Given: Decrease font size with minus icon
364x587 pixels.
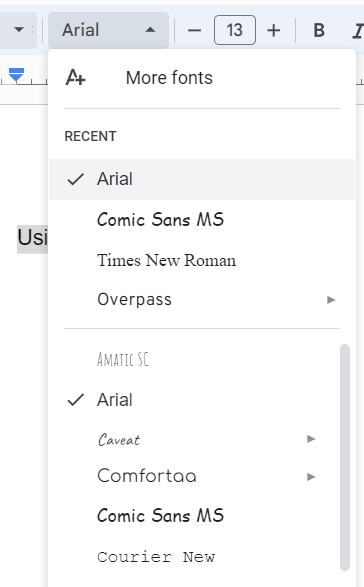Looking at the screenshot, I should point(194,30).
